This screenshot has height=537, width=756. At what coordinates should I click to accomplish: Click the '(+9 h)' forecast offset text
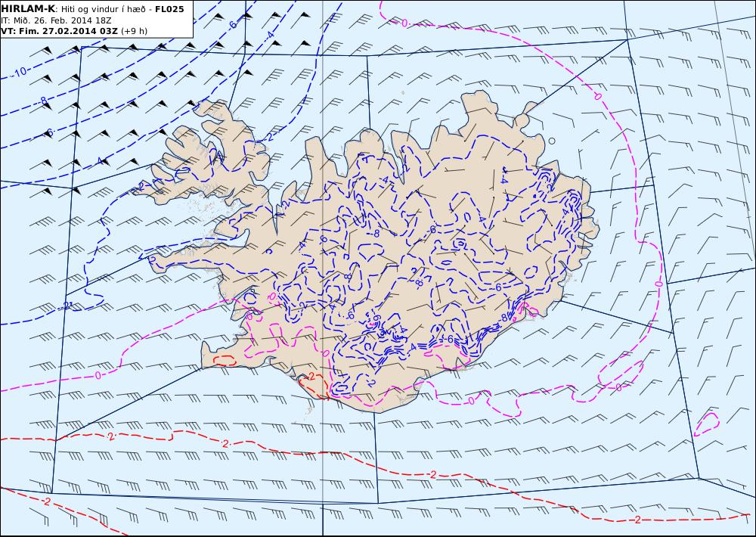(x=134, y=31)
